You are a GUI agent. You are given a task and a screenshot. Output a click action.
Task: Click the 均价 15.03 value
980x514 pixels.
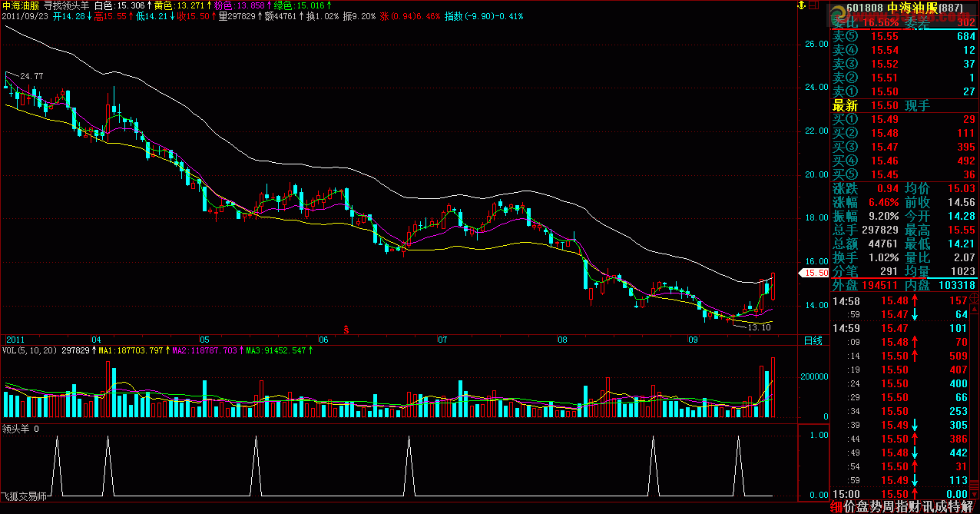coord(961,188)
